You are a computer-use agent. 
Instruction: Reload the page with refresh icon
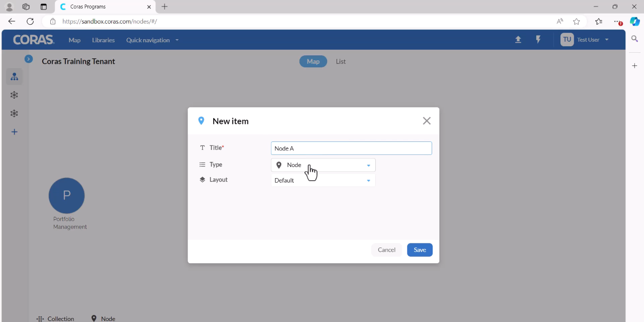(x=30, y=22)
